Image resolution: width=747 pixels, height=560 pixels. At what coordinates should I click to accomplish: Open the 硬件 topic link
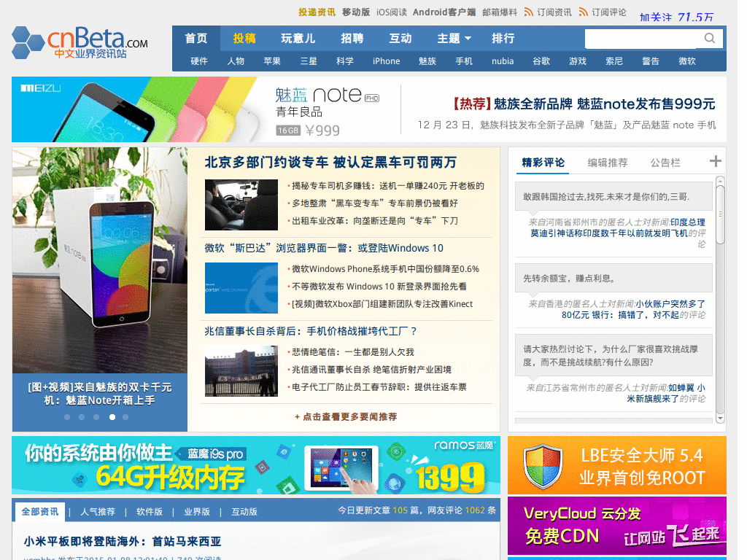[199, 61]
